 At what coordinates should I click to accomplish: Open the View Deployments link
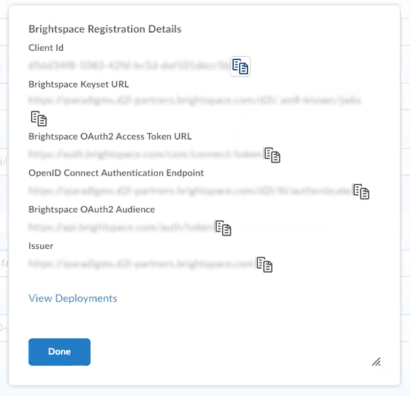tap(73, 298)
